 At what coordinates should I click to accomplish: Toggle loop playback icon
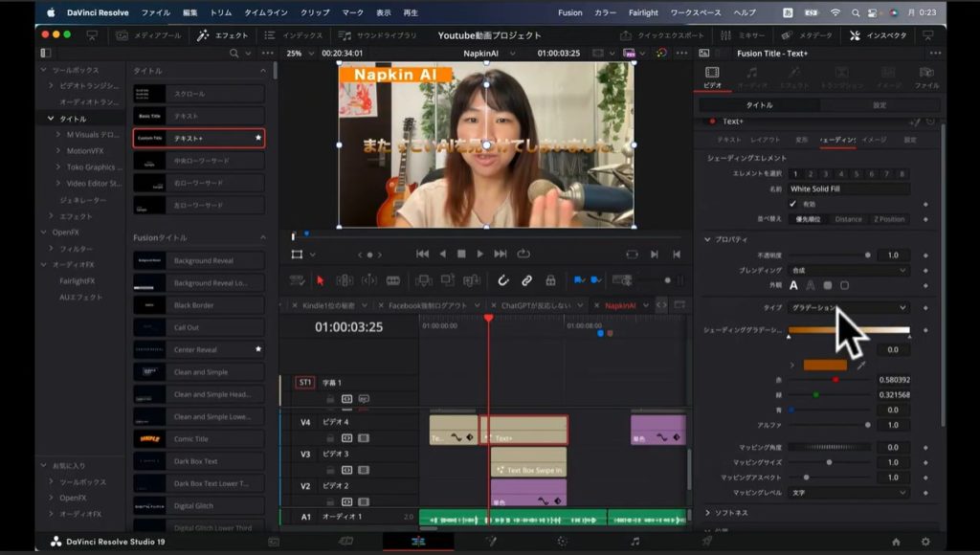(x=523, y=254)
